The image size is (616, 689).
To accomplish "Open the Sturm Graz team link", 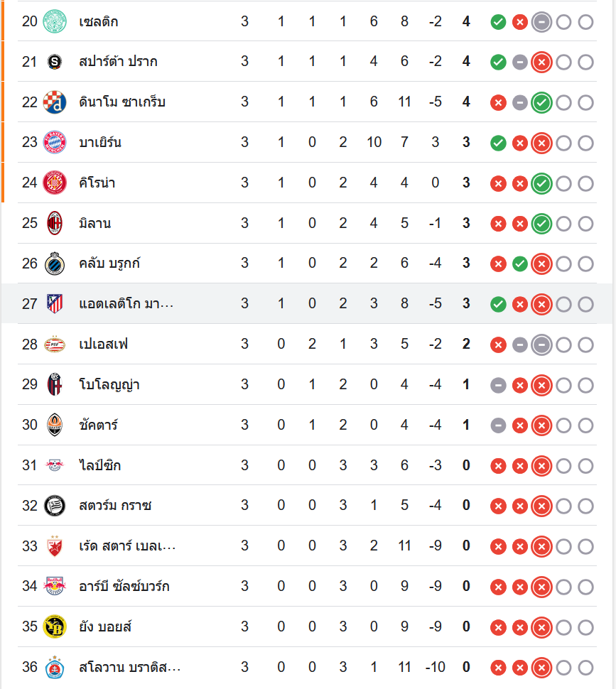I will pos(115,506).
